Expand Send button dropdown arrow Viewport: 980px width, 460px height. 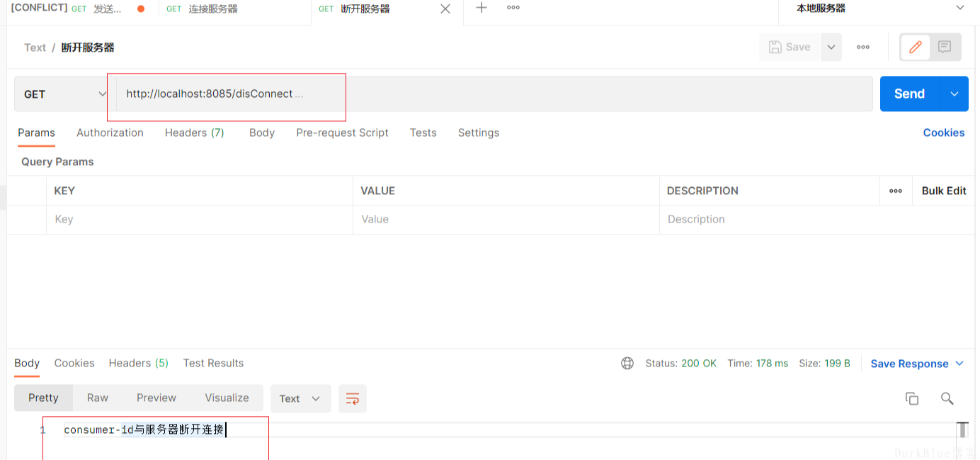pyautogui.click(x=955, y=94)
